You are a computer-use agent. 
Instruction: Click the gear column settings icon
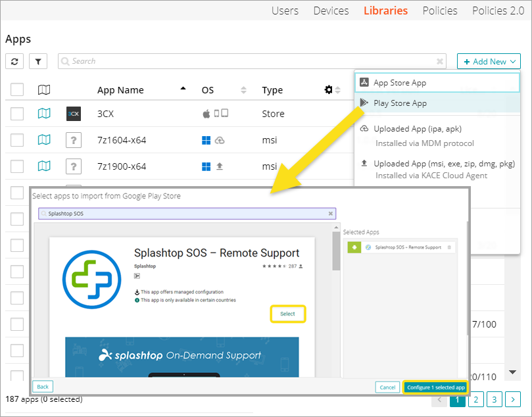point(329,89)
